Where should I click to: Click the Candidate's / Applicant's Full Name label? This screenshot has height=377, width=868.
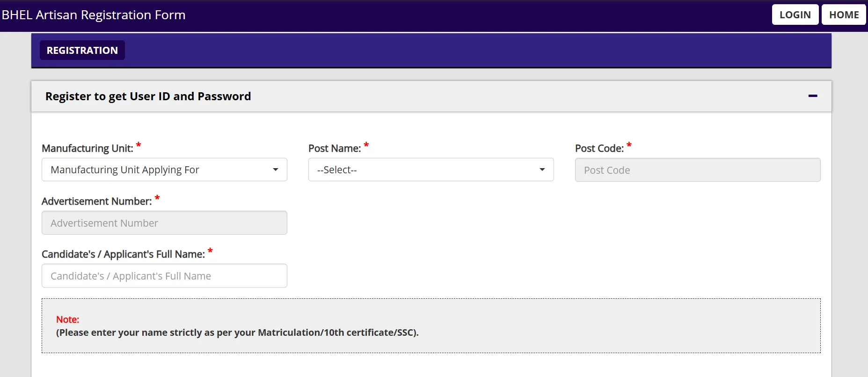(124, 254)
